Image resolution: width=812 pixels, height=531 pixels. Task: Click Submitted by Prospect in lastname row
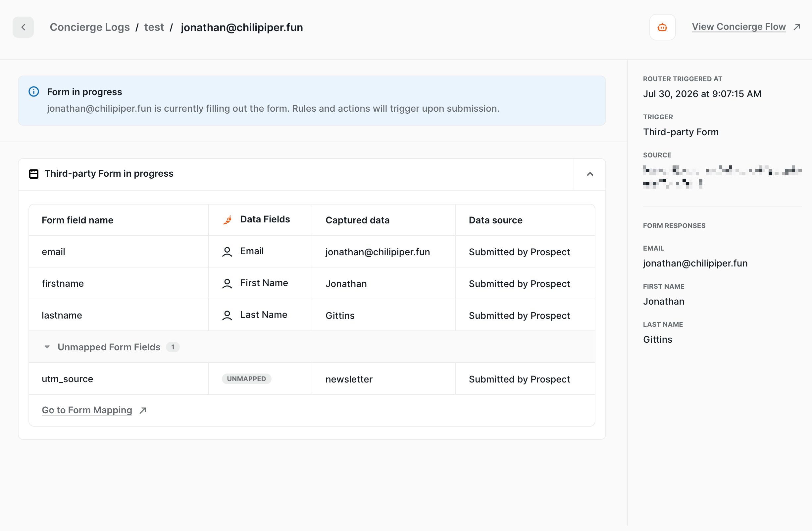(x=519, y=316)
